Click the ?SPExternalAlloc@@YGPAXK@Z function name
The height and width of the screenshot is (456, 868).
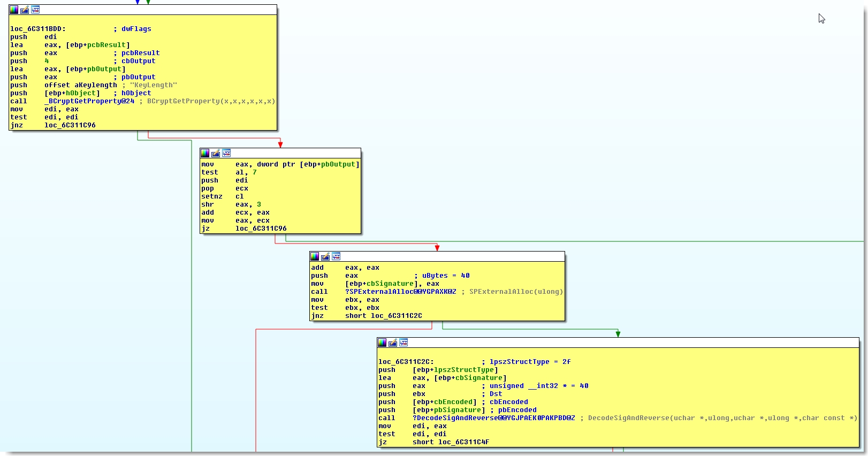(400, 292)
